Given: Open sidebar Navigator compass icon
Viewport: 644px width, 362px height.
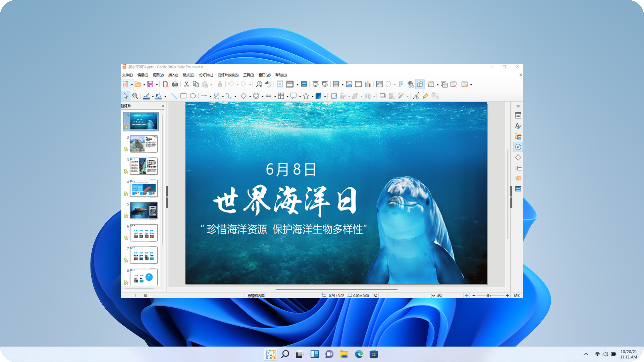Looking at the screenshot, I should coord(518,147).
